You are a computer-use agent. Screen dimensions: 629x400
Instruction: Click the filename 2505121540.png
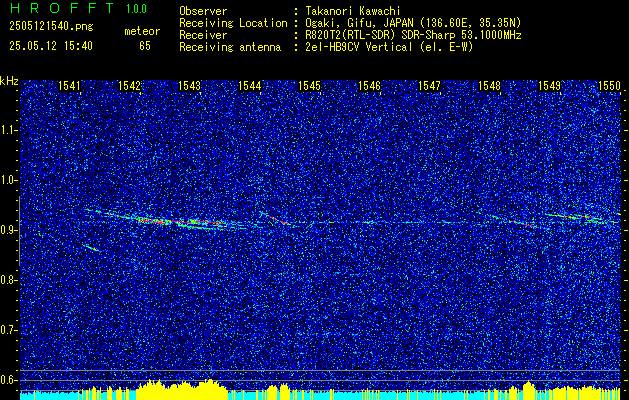(51, 27)
